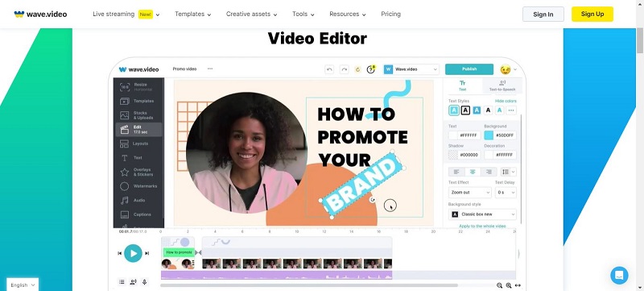Click the wave.video logo in site header

point(40,14)
